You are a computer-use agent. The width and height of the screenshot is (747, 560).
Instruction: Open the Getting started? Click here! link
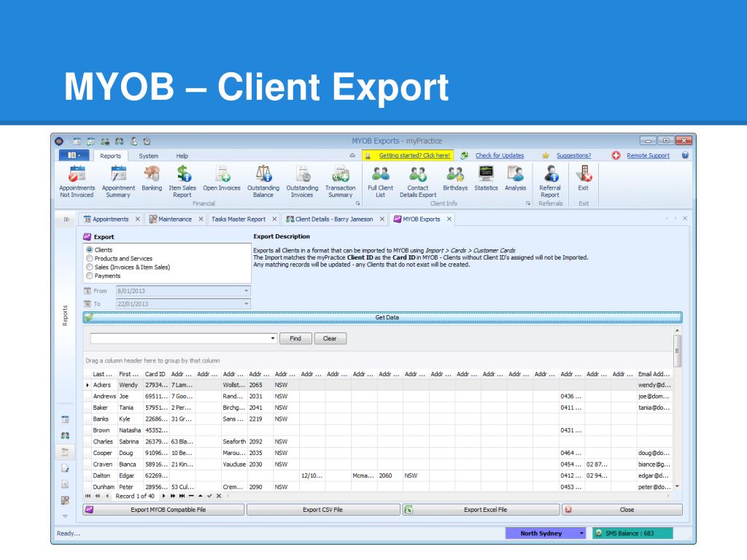coord(414,155)
